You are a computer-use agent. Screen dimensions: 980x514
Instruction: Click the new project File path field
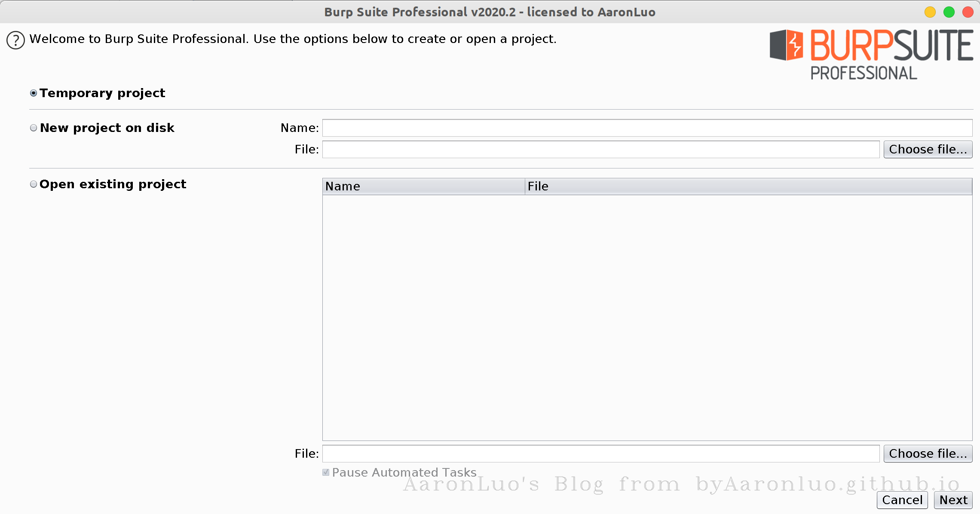pyautogui.click(x=600, y=150)
